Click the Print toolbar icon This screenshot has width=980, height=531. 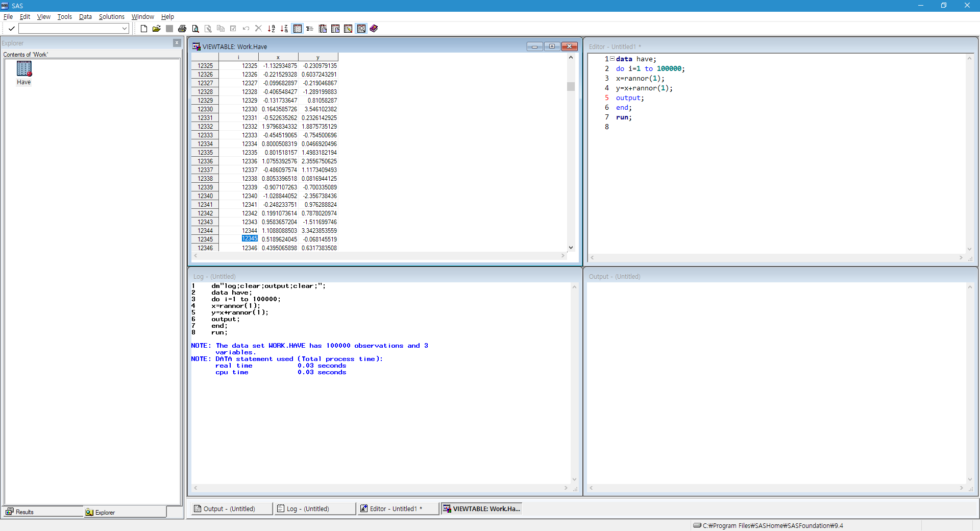pyautogui.click(x=182, y=29)
